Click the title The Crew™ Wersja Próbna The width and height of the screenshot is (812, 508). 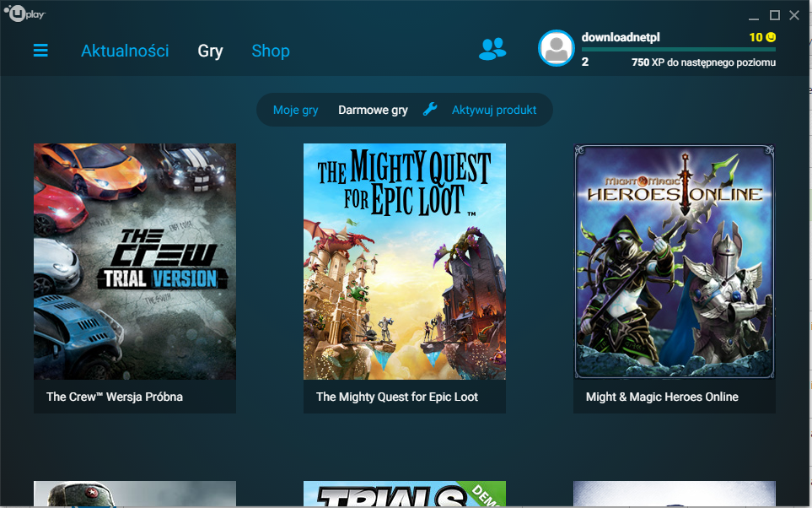(115, 397)
